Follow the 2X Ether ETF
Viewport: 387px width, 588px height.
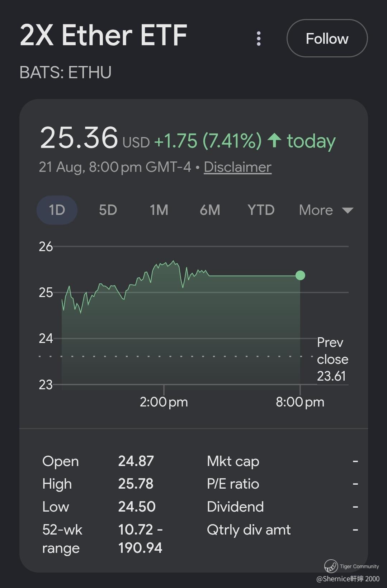[x=327, y=38]
